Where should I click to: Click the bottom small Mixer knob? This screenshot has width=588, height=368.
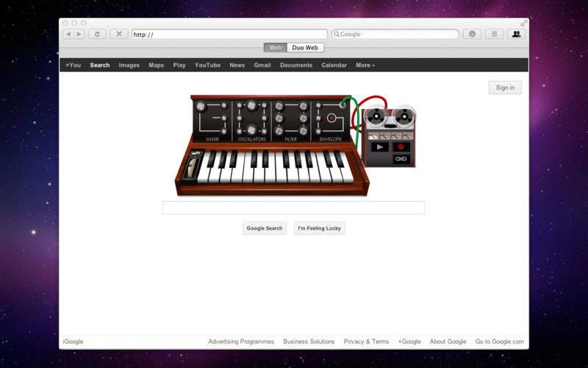[224, 131]
